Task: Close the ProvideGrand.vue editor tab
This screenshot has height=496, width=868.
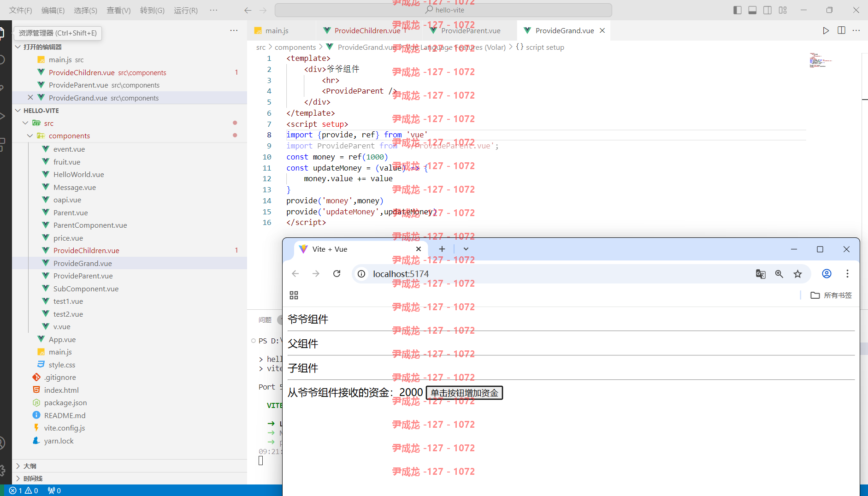Action: click(x=602, y=30)
